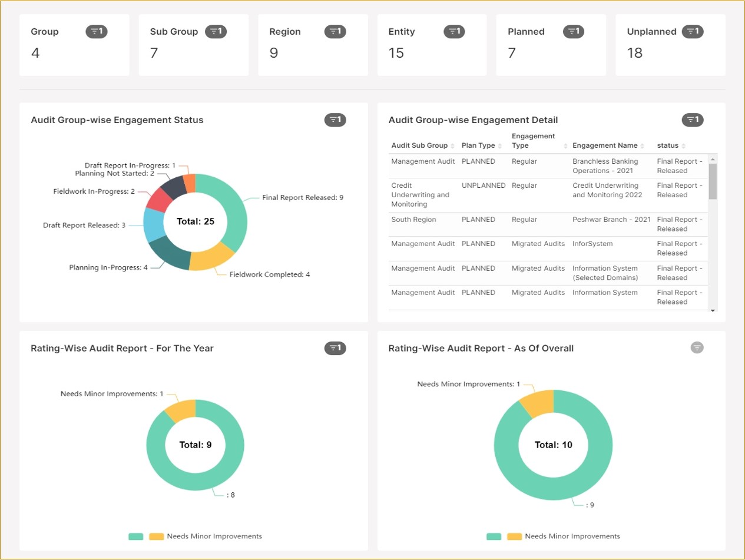Open the filter on the Planned card
Image resolution: width=745 pixels, height=560 pixels.
click(574, 32)
